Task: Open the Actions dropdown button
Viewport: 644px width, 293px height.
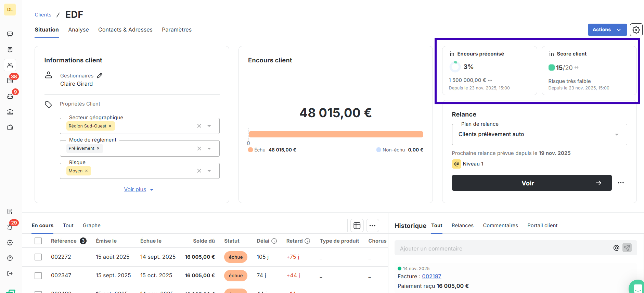Action: tap(607, 30)
